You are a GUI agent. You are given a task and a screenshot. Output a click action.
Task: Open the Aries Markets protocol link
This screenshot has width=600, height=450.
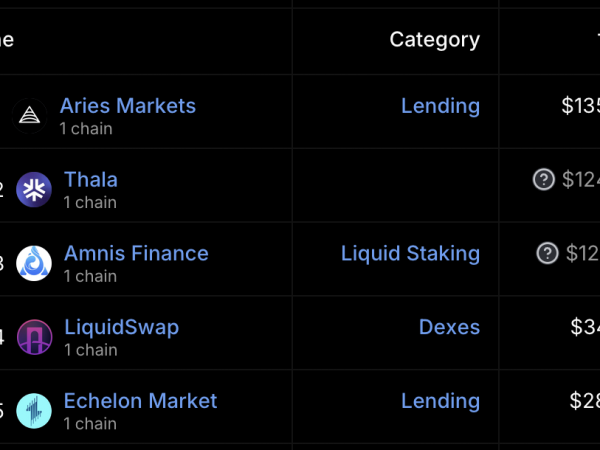[x=128, y=106]
